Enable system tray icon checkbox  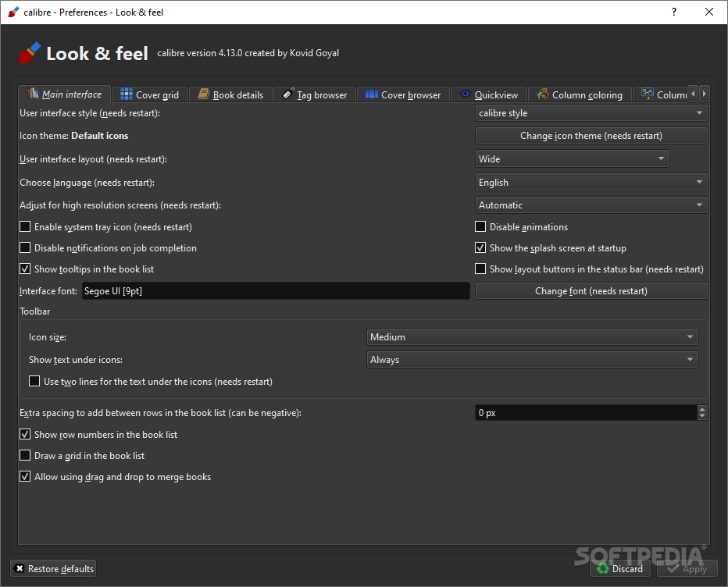click(25, 227)
